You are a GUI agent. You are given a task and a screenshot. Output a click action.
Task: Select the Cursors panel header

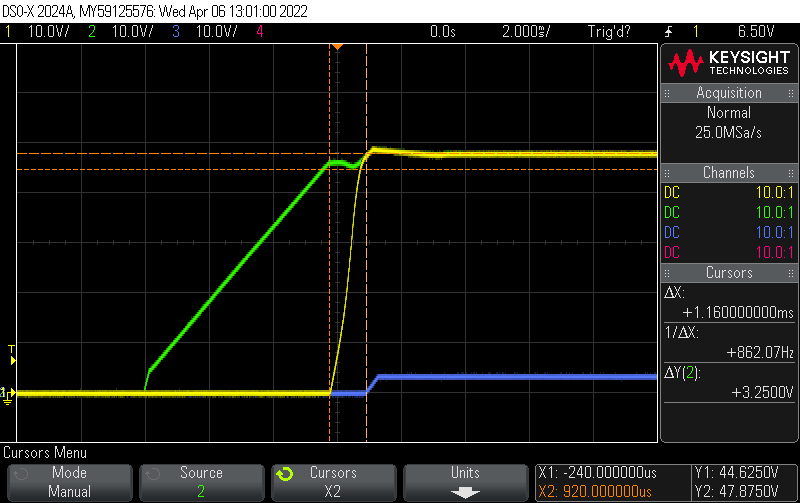[729, 273]
